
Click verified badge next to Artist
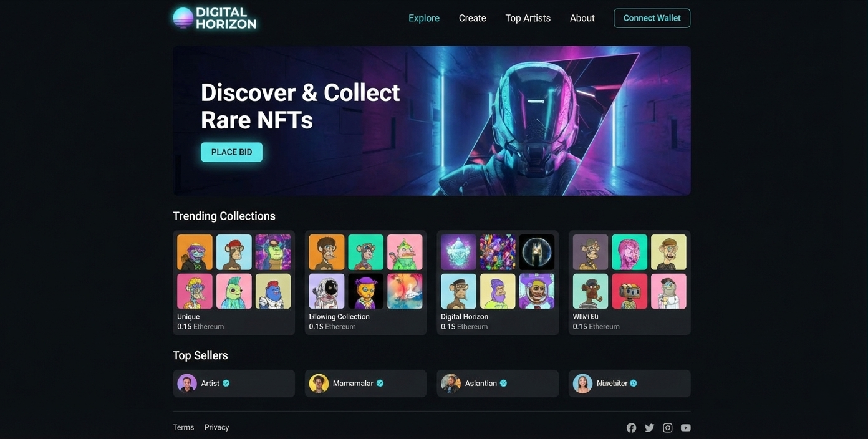tap(226, 384)
